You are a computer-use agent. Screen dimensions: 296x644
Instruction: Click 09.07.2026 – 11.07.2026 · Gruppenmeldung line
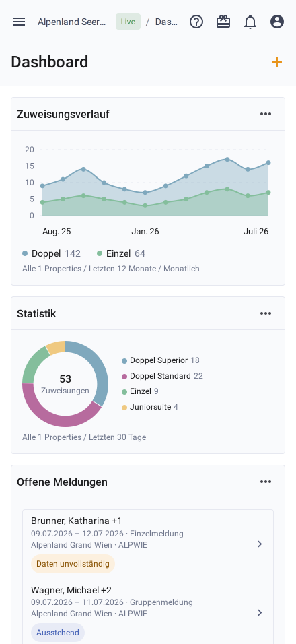[112, 602]
